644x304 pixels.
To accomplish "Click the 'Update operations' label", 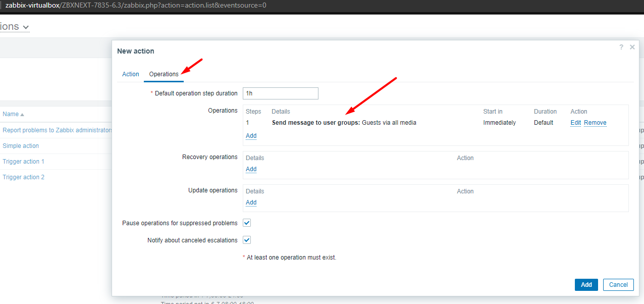I will click(x=213, y=190).
